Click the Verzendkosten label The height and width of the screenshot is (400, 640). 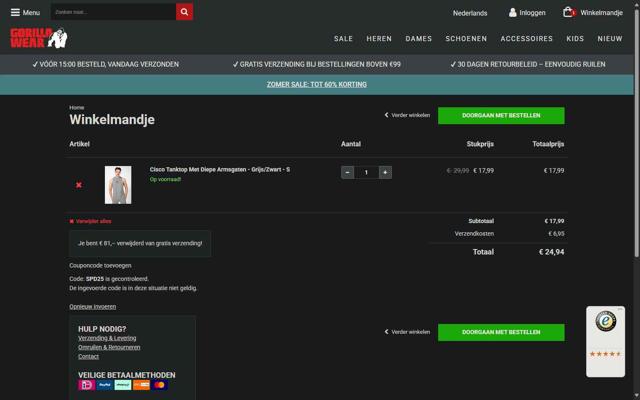click(474, 234)
